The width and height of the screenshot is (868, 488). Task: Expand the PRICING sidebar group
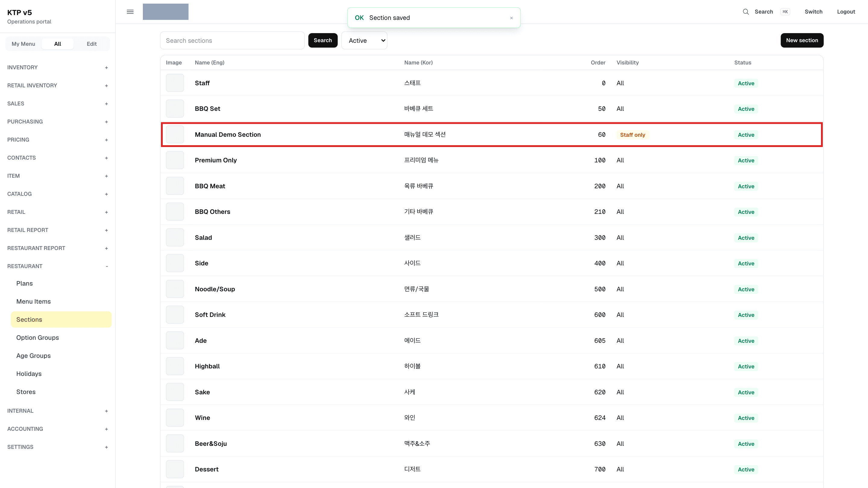click(58, 140)
